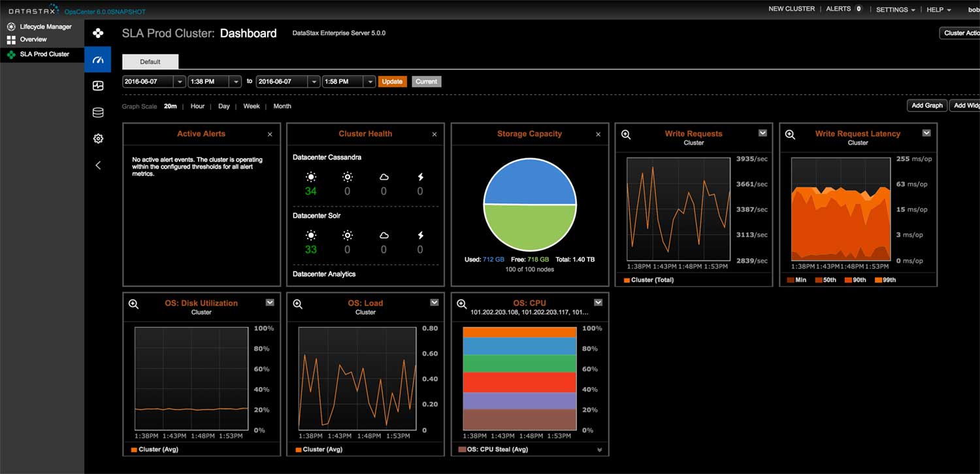Click the Overview grid icon

click(x=11, y=39)
